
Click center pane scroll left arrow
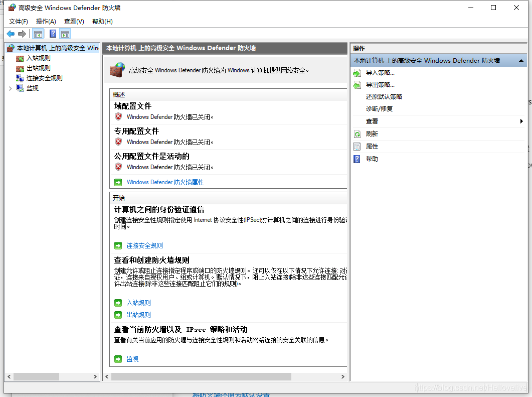click(x=107, y=376)
